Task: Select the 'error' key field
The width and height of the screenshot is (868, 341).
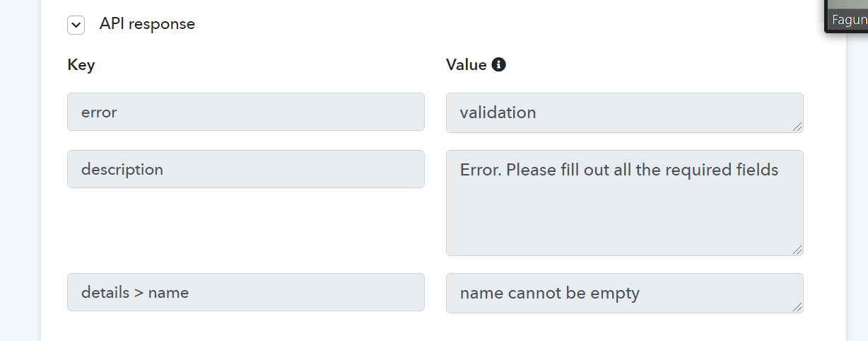Action: [246, 112]
